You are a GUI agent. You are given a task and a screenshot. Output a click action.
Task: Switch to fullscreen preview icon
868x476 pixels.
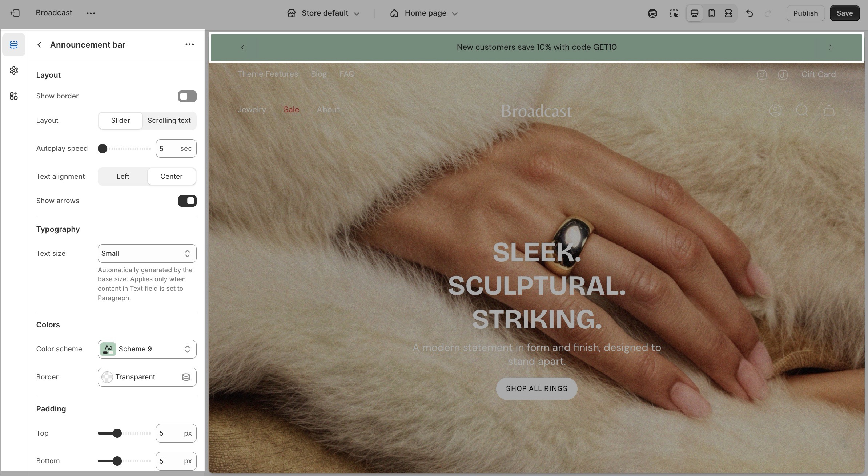(x=728, y=13)
